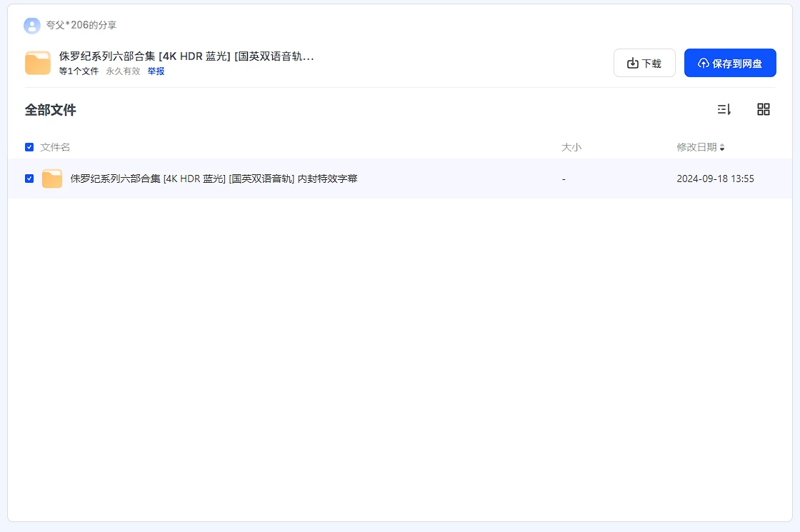
Task: Click the 修改日期 column header label
Action: [696, 147]
